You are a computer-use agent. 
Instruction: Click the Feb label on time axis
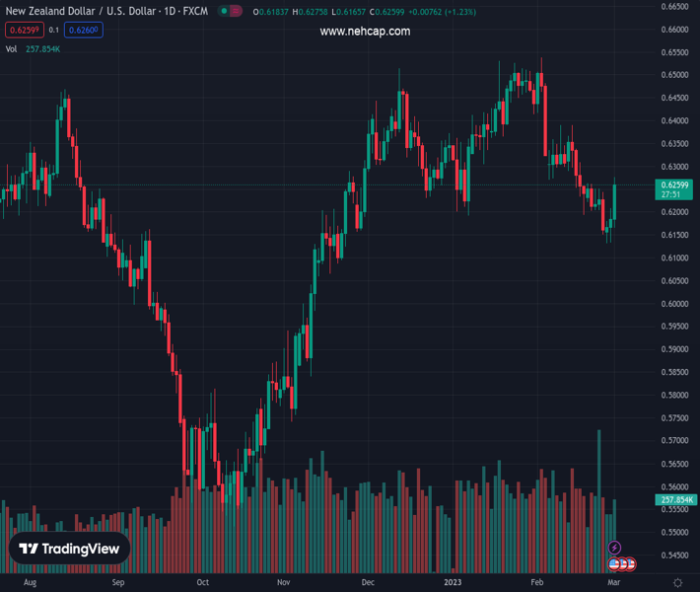(x=537, y=583)
